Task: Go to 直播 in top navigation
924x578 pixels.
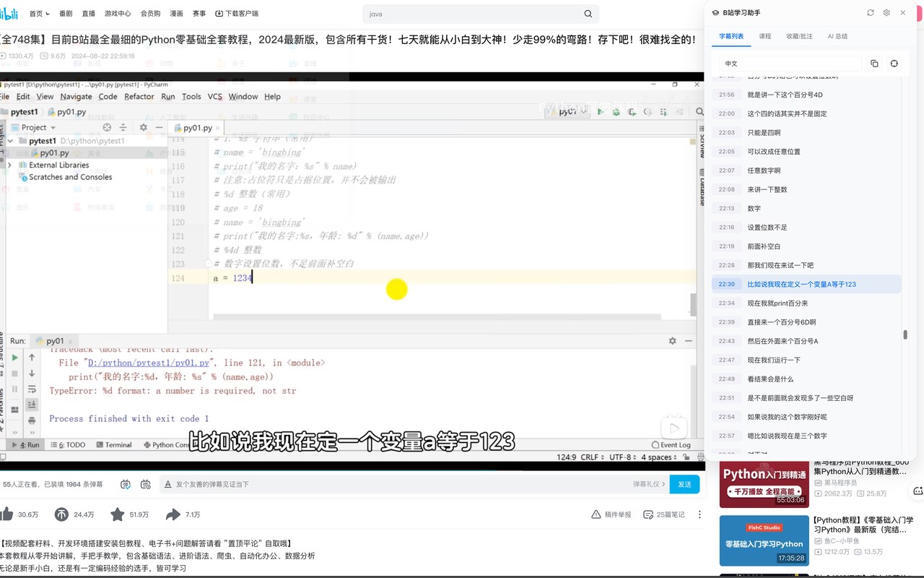Action: tap(88, 14)
